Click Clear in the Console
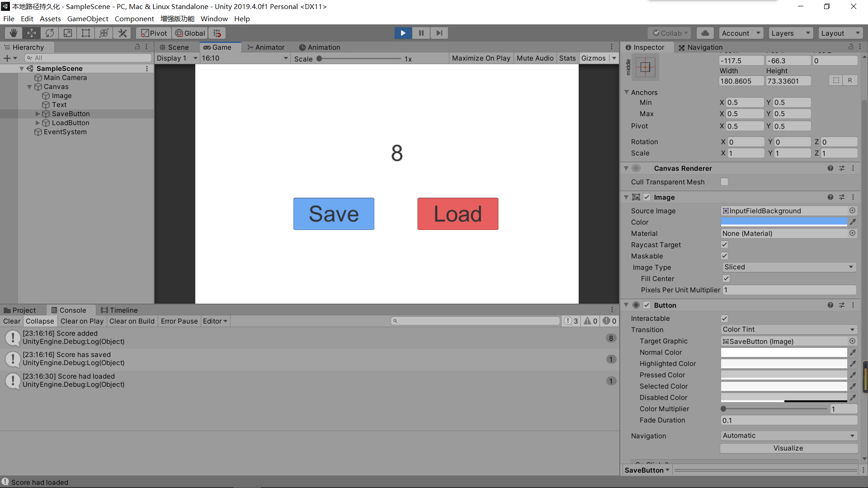 click(12, 321)
